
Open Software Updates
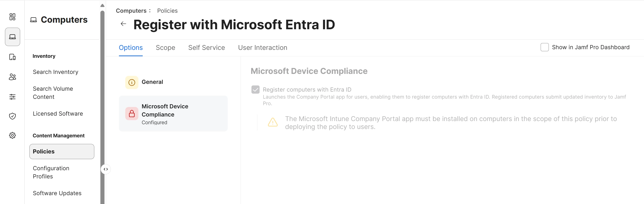click(57, 193)
